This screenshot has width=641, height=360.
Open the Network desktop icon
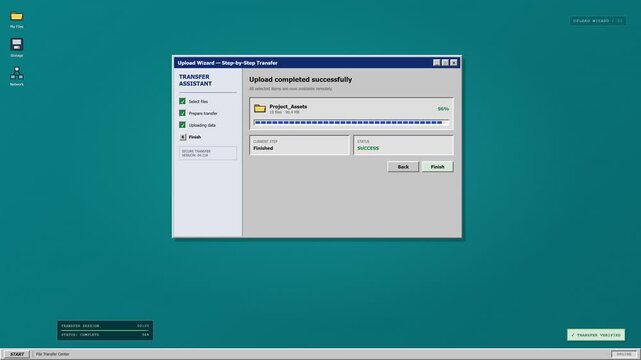tap(17, 76)
